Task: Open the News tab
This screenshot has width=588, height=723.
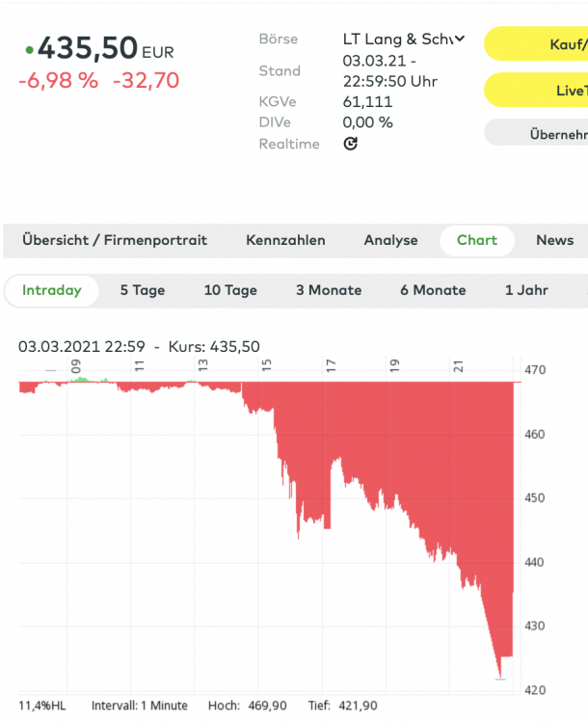Action: 554,240
